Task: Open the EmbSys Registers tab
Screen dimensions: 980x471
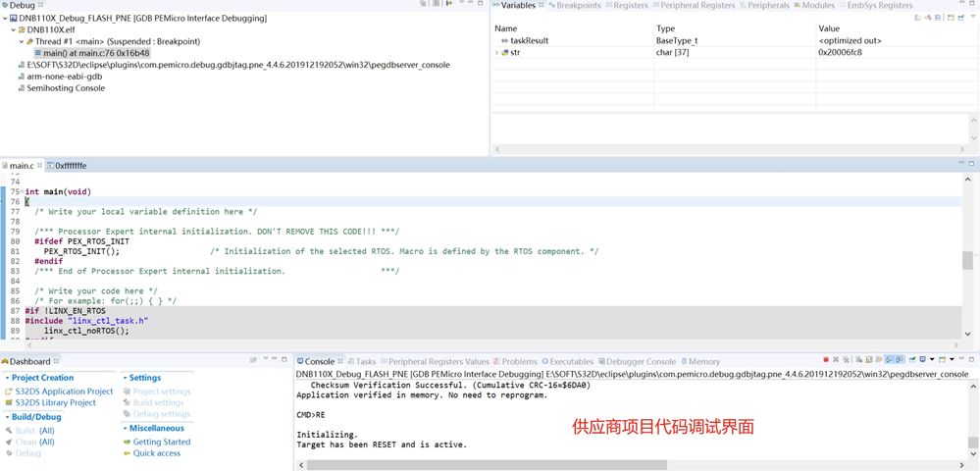Action: pos(875,5)
